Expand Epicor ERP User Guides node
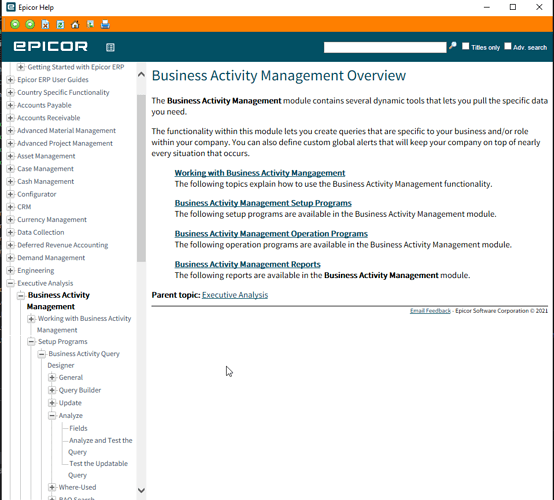Image resolution: width=554 pixels, height=500 pixels. pos(11,80)
